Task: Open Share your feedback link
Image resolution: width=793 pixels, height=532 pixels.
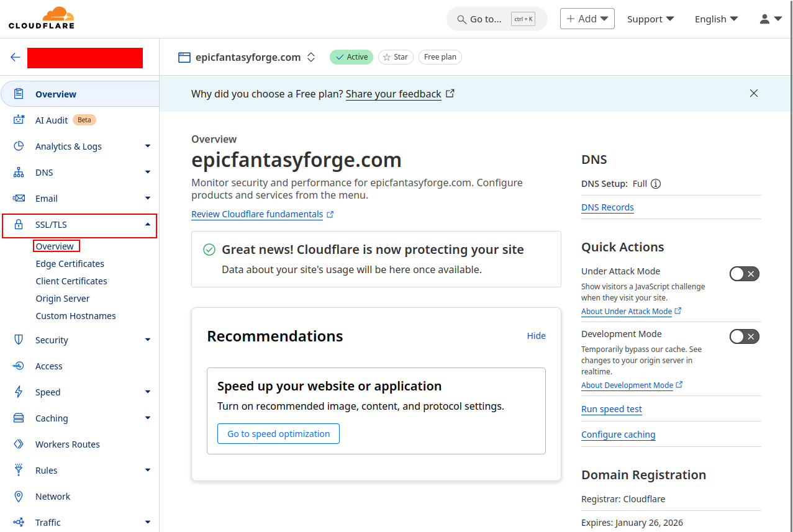Action: click(x=394, y=94)
